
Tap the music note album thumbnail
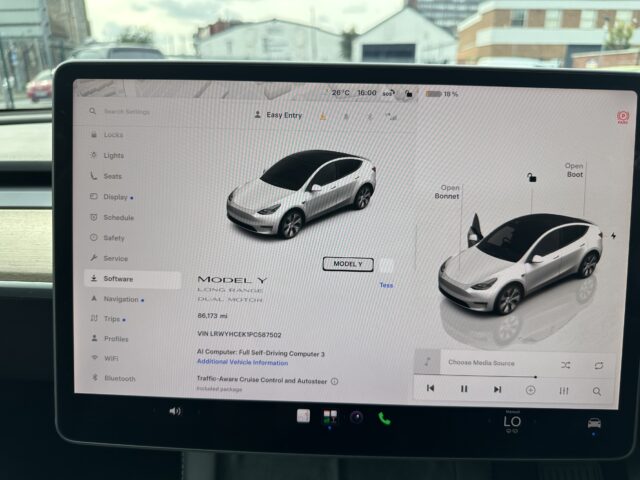point(427,361)
